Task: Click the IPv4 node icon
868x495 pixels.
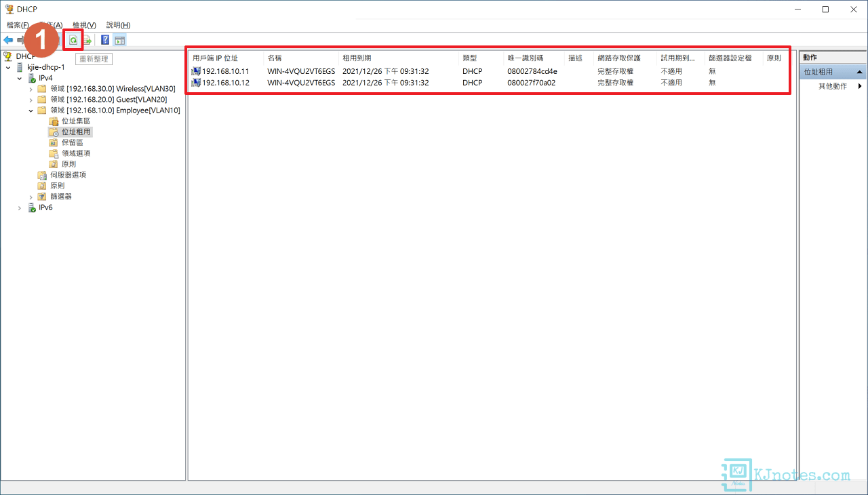Action: click(x=31, y=78)
